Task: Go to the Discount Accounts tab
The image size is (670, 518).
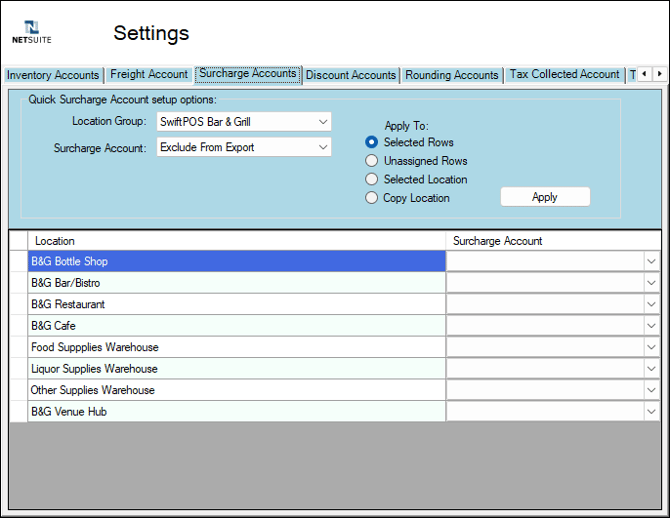Action: (351, 75)
